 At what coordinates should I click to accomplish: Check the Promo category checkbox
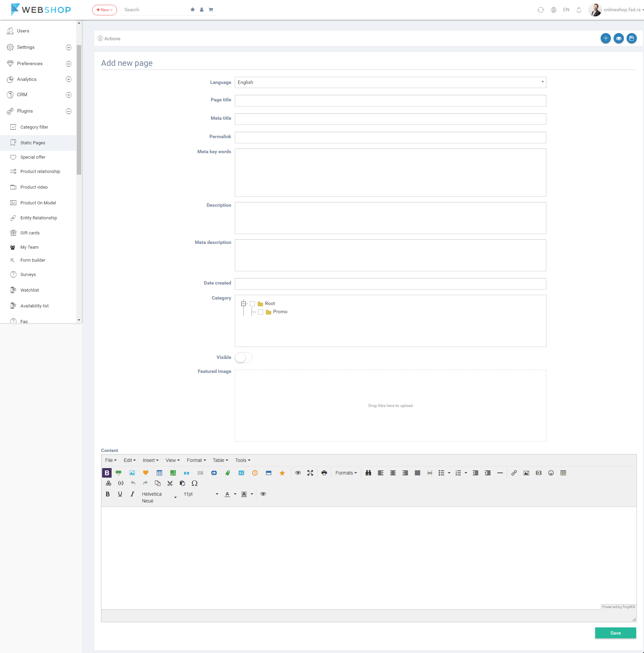261,312
